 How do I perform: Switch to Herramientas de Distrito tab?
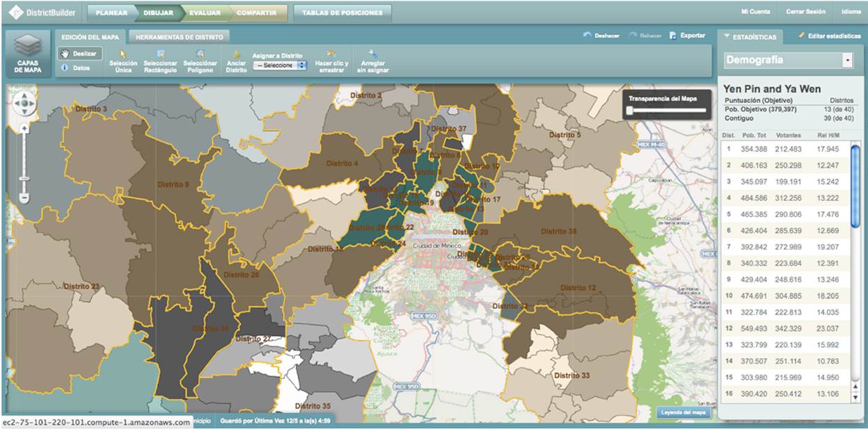click(179, 37)
